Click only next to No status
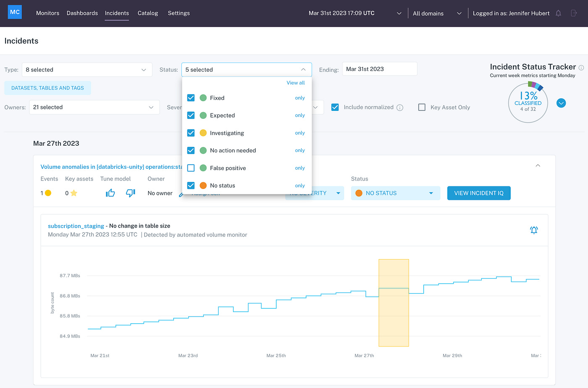 click(300, 186)
